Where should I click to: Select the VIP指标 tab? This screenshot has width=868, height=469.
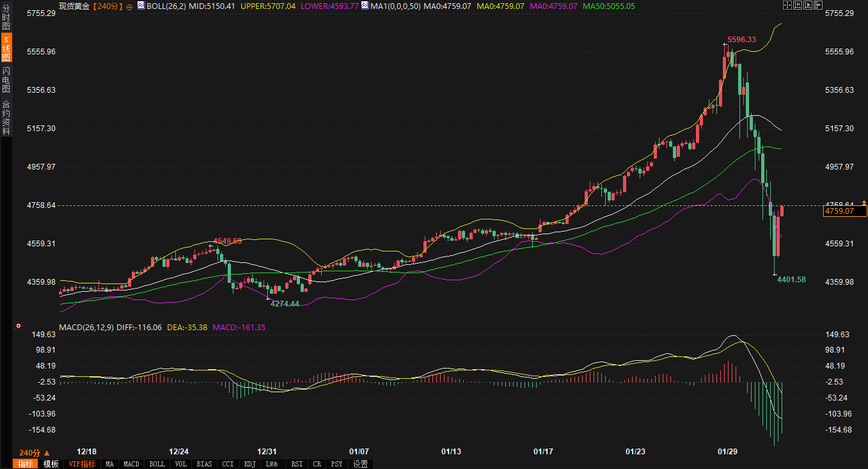[x=82, y=464]
